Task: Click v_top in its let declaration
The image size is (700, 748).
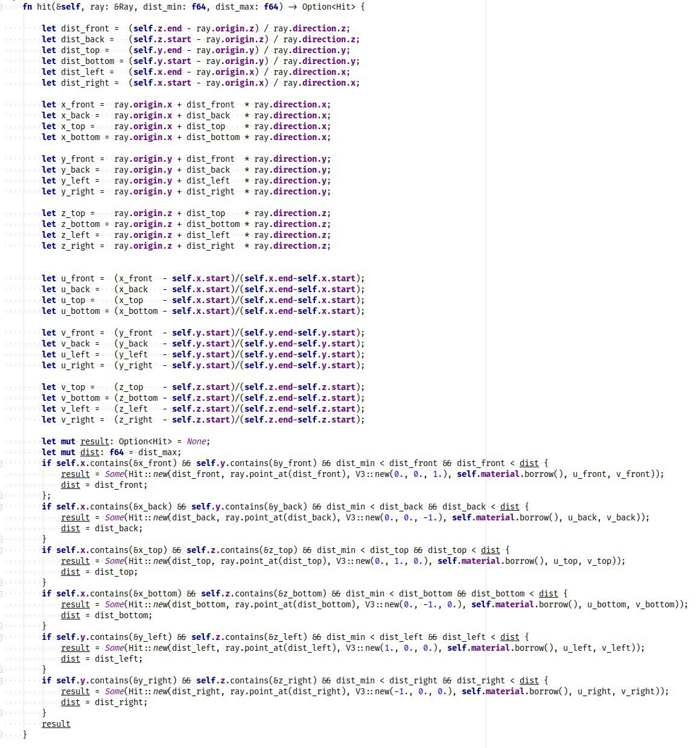Action: click(x=73, y=387)
